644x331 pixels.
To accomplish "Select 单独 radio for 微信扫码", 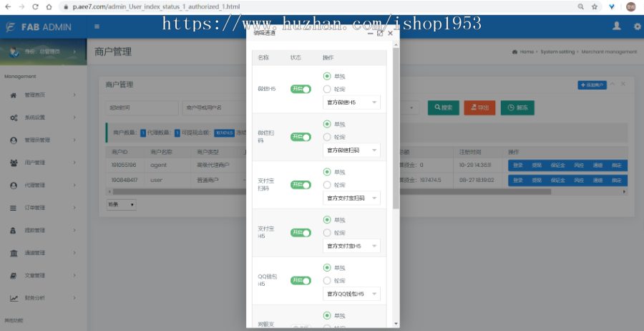I will (x=327, y=124).
